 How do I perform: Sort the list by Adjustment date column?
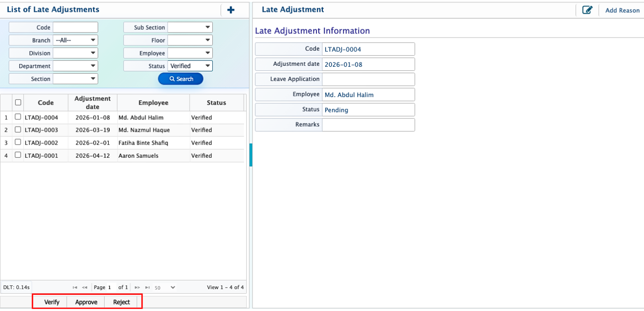click(92, 102)
